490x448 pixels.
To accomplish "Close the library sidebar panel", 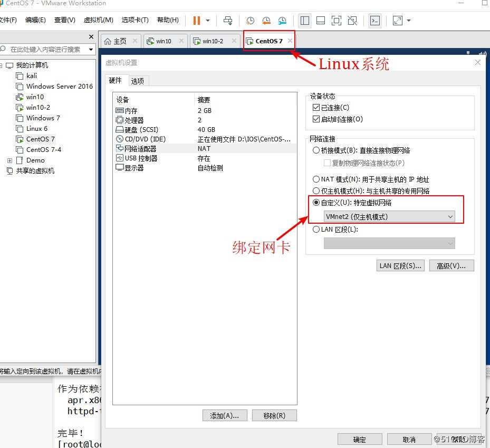I will click(91, 36).
